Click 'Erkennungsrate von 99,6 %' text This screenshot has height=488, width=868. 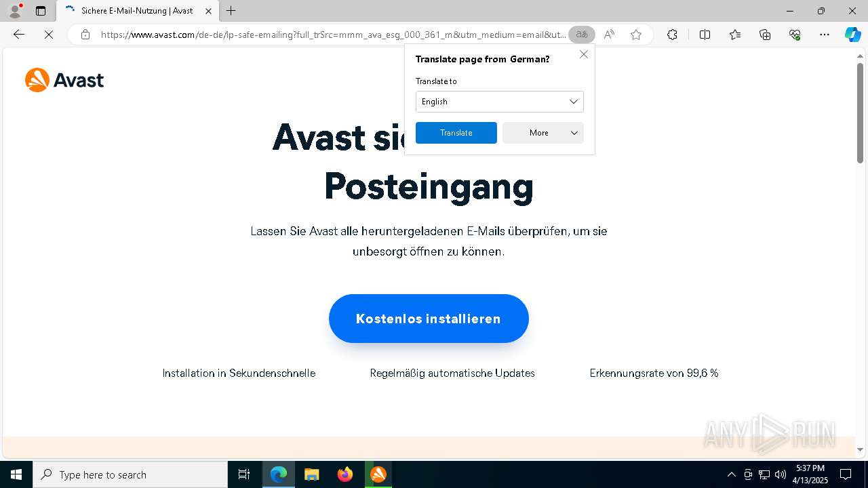tap(654, 373)
